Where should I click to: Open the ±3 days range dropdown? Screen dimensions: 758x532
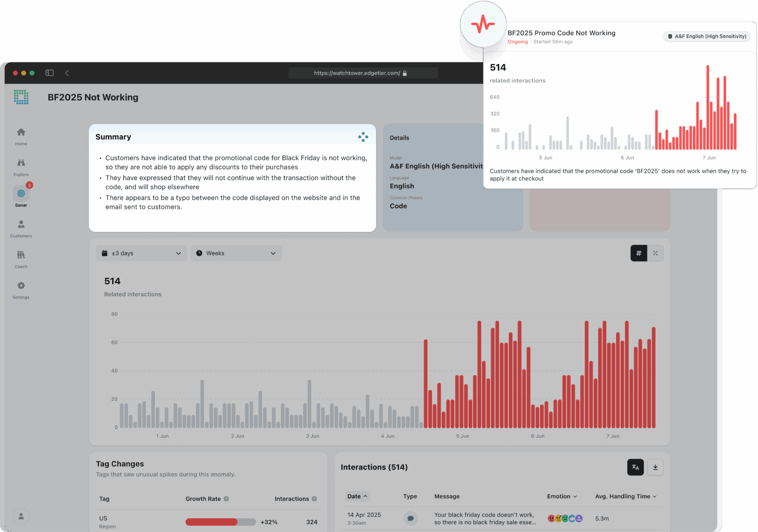[x=141, y=253]
